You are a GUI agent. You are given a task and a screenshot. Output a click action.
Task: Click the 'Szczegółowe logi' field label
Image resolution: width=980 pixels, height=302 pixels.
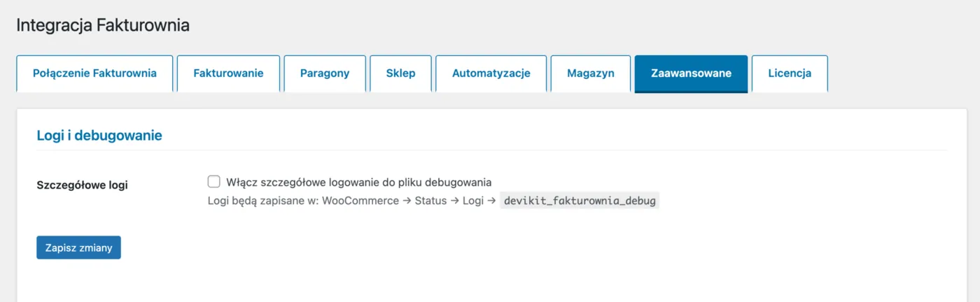(82, 185)
